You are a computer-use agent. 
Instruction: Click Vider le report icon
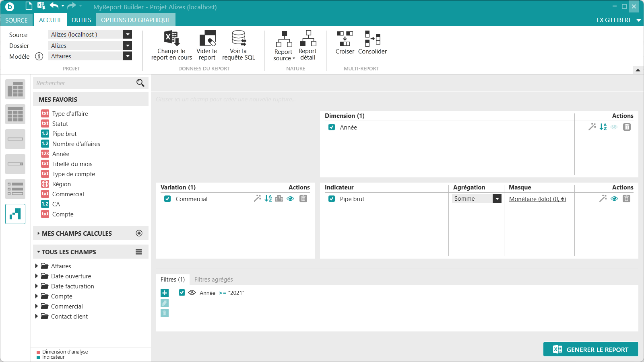click(207, 39)
